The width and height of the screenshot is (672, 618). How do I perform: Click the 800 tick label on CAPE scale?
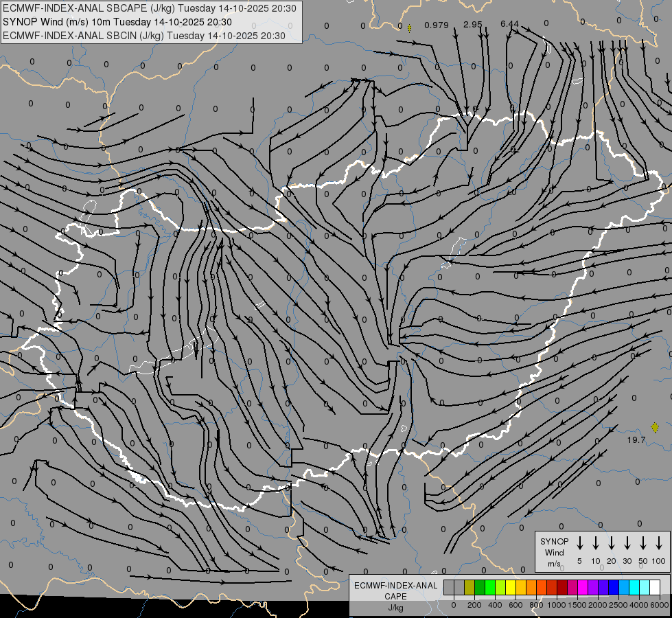click(536, 605)
